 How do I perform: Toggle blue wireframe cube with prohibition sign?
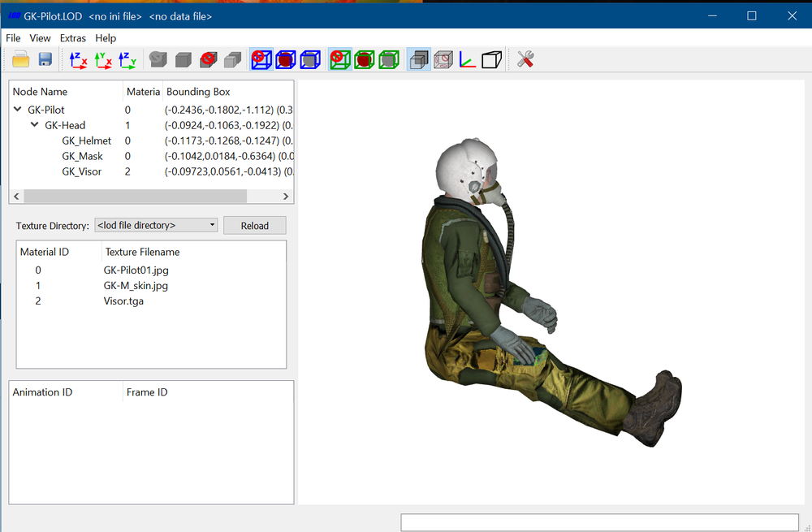pyautogui.click(x=261, y=59)
